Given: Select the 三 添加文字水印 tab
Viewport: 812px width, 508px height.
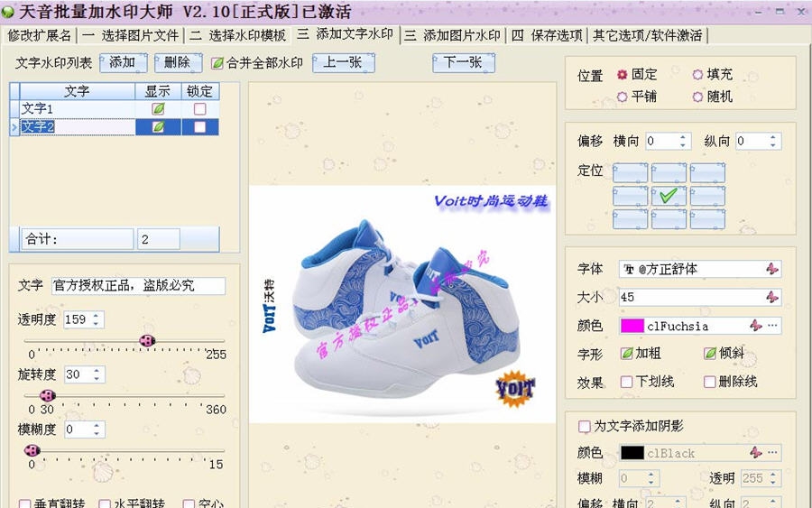Looking at the screenshot, I should click(x=345, y=34).
